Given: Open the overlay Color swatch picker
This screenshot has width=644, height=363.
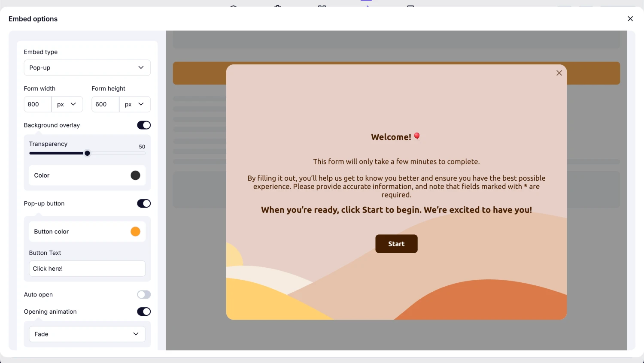Looking at the screenshot, I should (136, 175).
